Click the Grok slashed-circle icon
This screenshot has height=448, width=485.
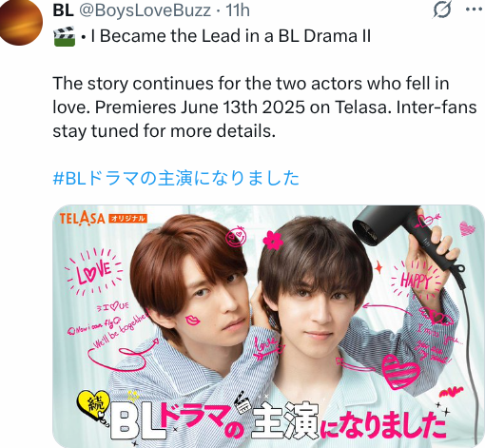442,10
